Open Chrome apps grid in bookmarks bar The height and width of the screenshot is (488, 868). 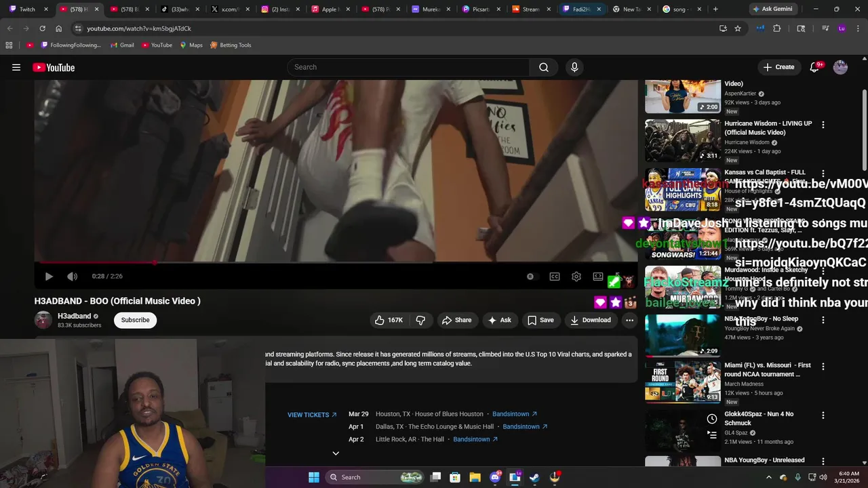9,45
